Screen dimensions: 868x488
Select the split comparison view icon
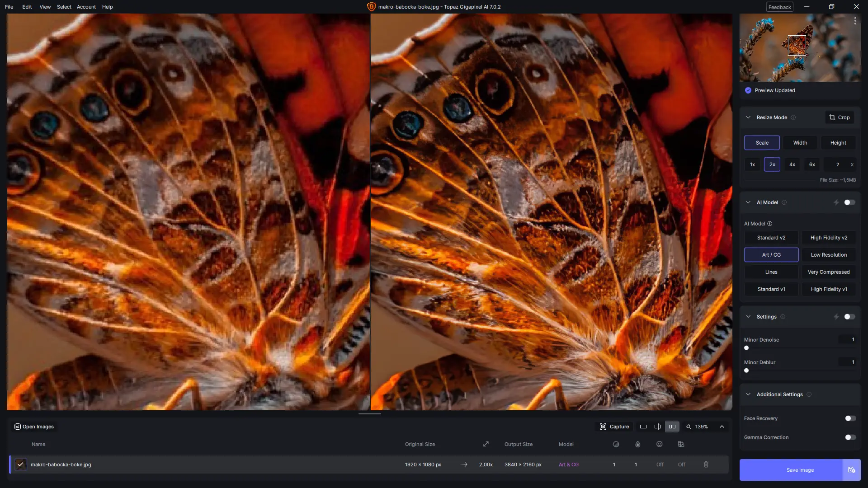coord(658,427)
